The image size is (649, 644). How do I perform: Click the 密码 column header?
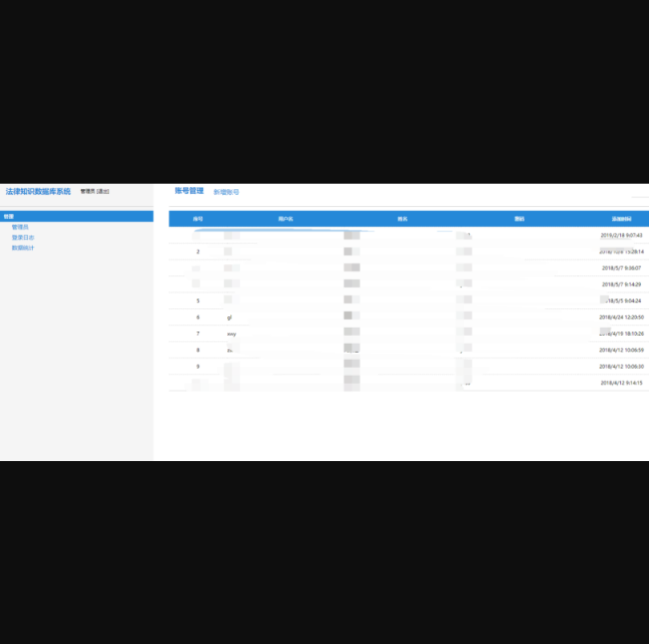pyautogui.click(x=519, y=219)
